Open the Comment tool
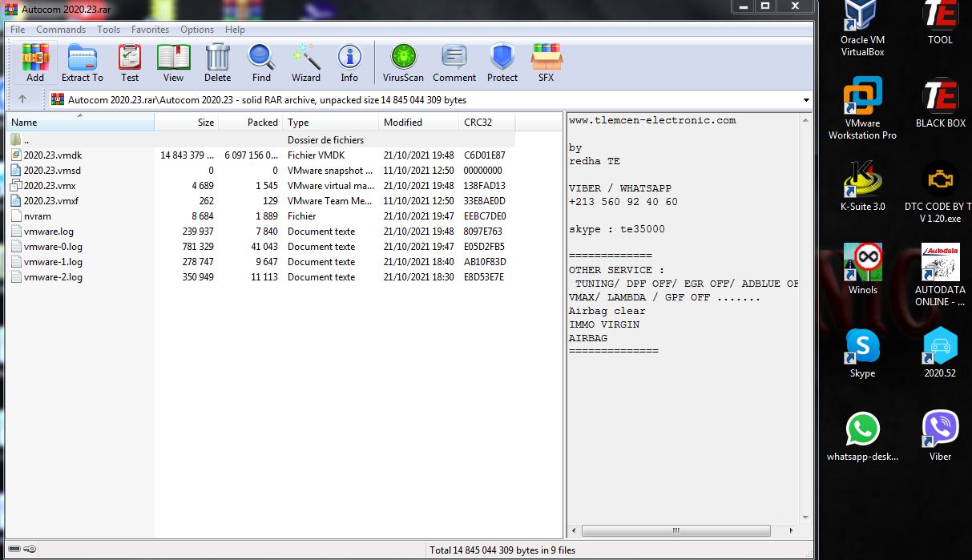 pyautogui.click(x=454, y=62)
